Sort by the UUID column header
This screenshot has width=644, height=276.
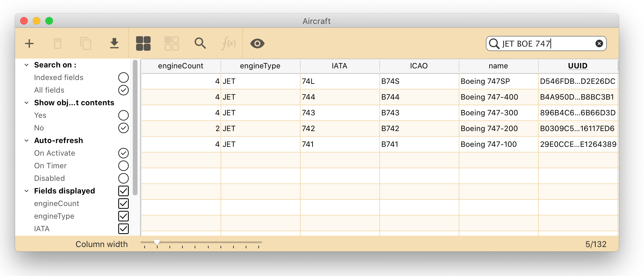tap(578, 66)
